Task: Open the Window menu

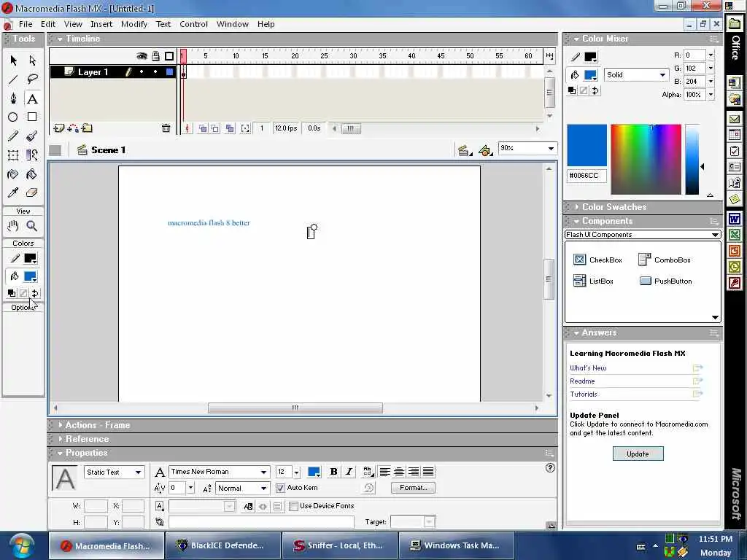Action: [x=233, y=24]
